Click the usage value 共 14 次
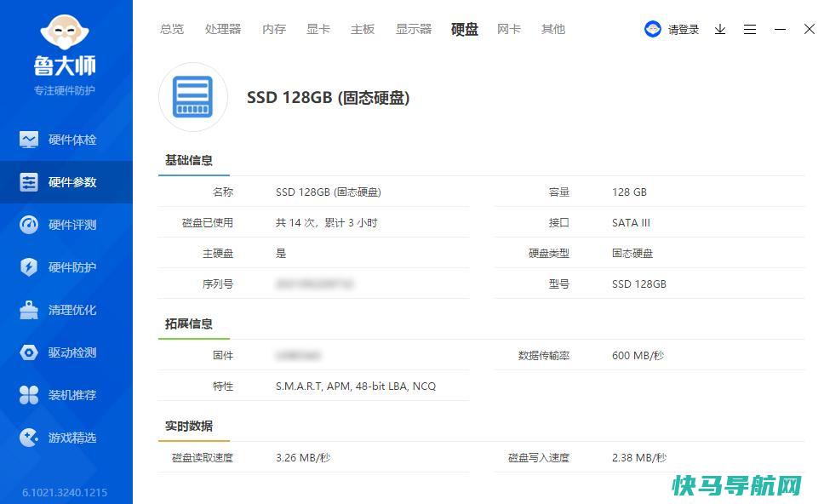824x504 pixels. (x=326, y=222)
